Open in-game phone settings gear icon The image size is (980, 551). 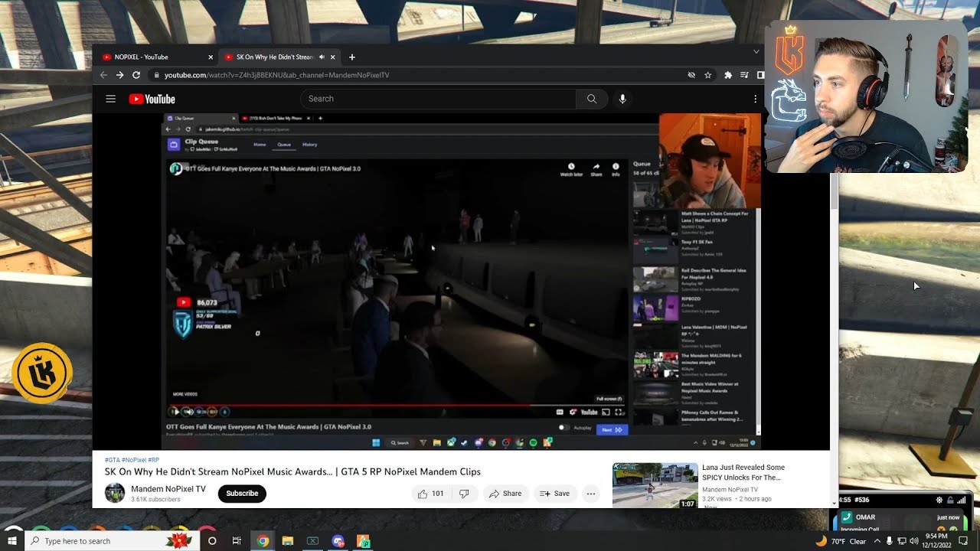940,500
